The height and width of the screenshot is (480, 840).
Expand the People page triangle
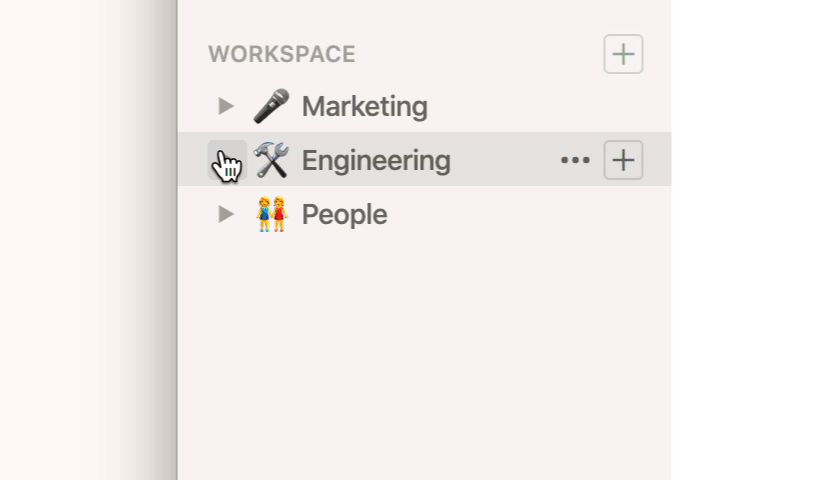click(226, 214)
